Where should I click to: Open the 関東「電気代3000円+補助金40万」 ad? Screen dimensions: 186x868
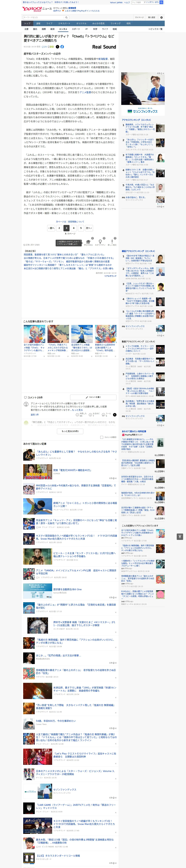click(x=72, y=470)
